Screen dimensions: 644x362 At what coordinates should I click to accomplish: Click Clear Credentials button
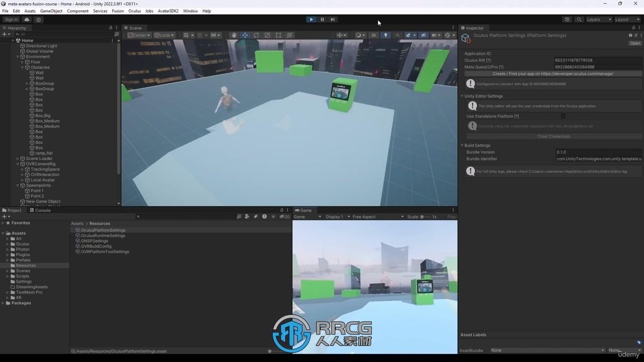[553, 136]
